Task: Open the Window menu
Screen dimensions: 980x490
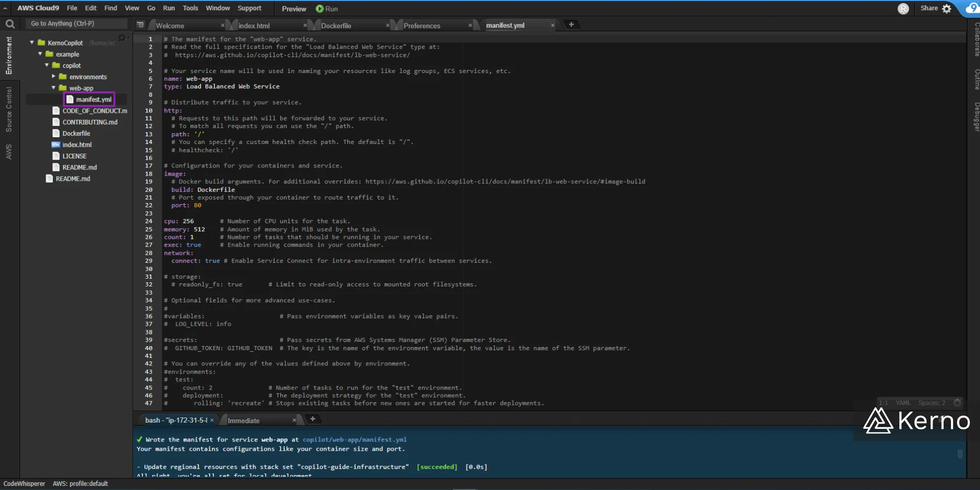Action: click(x=218, y=8)
